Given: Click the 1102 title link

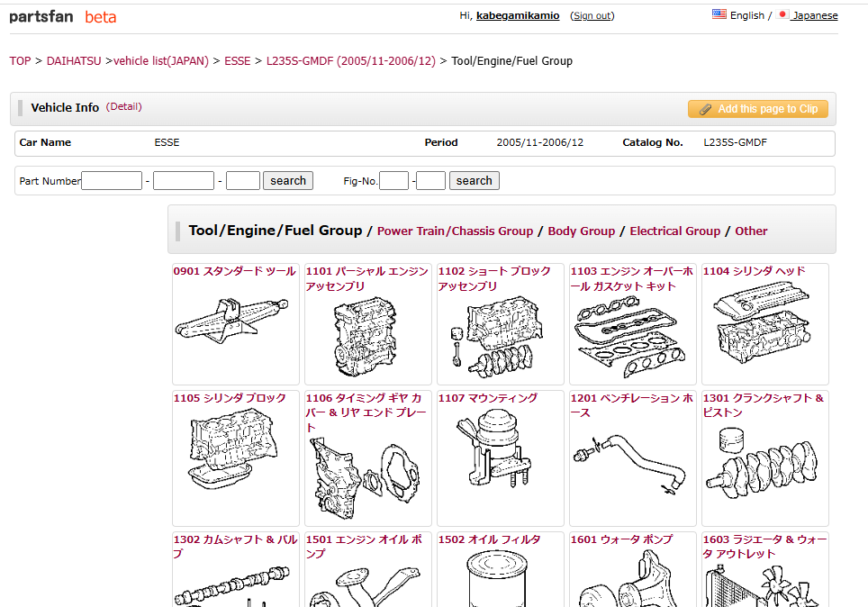Looking at the screenshot, I should pyautogui.click(x=494, y=278).
